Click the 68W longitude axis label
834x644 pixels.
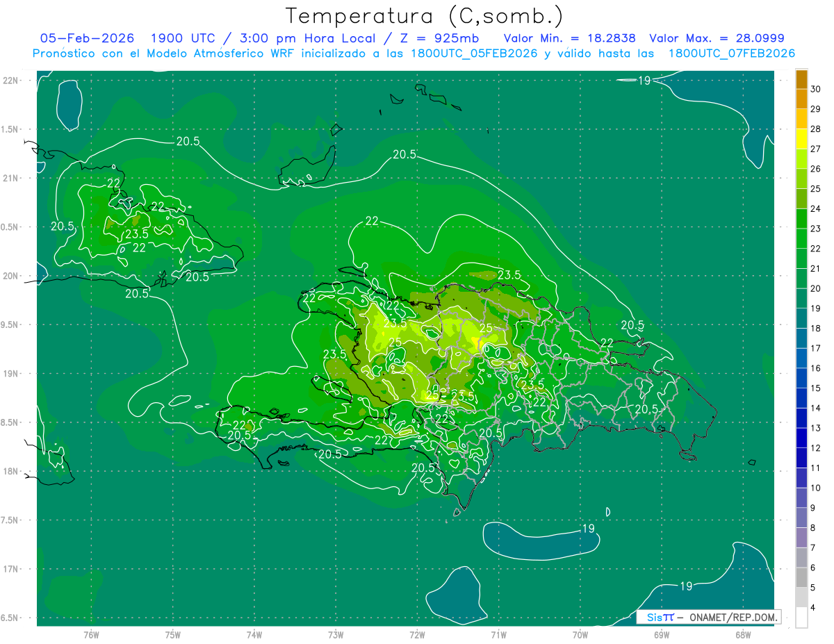click(x=742, y=634)
